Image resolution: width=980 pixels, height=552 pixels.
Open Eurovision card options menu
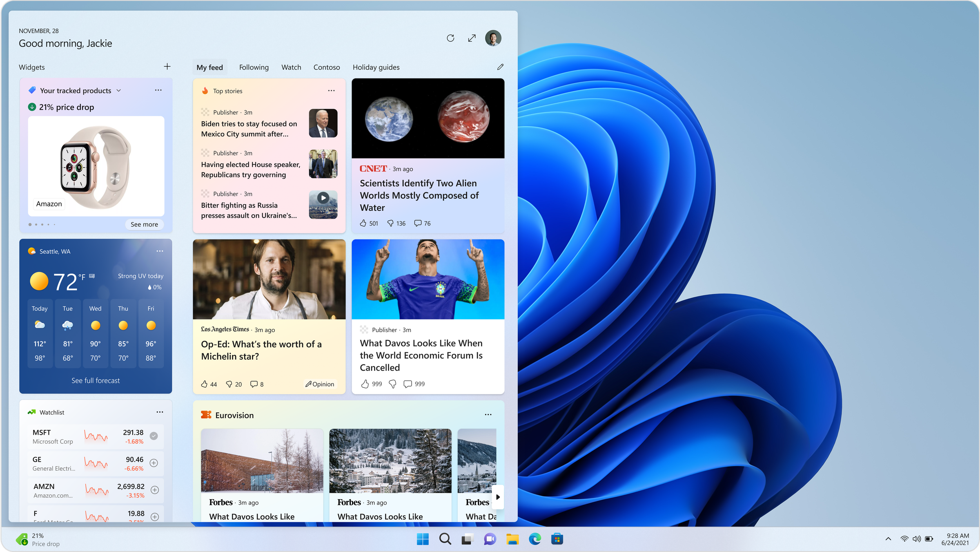coord(488,415)
